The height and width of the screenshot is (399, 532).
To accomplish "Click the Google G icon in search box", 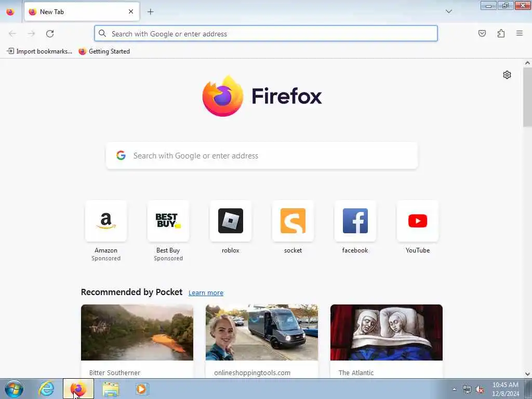I will [x=121, y=155].
